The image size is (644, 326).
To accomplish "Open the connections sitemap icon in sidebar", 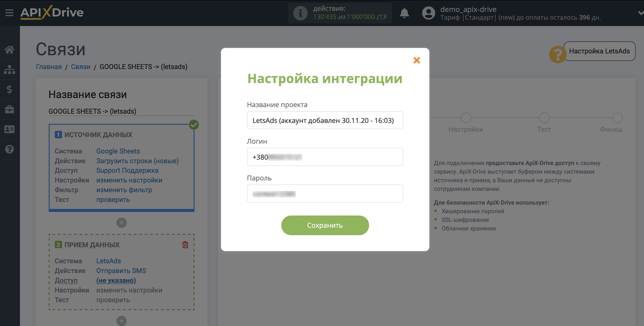I will click(x=10, y=70).
